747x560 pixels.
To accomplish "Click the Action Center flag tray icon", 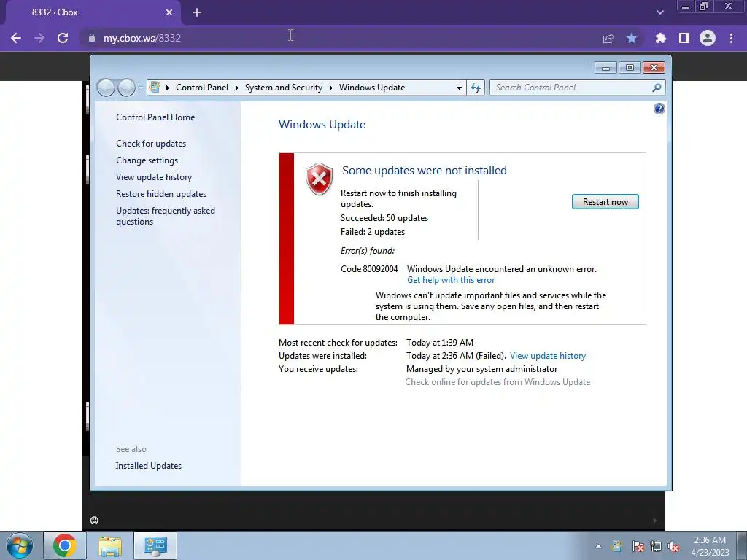I will 638,546.
